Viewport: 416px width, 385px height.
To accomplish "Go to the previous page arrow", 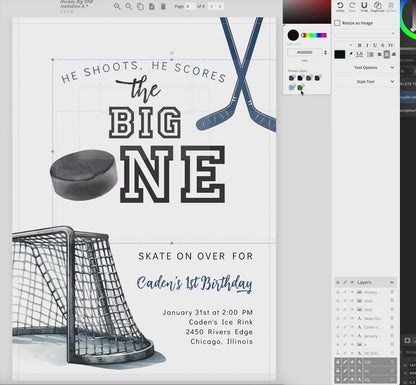I will (x=212, y=6).
